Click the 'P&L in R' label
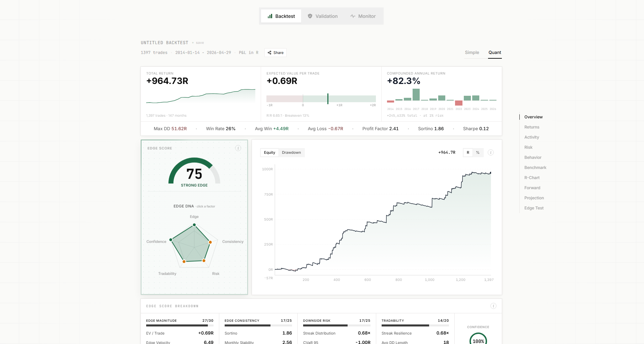Viewport: 644px width, 344px height. pos(249,53)
